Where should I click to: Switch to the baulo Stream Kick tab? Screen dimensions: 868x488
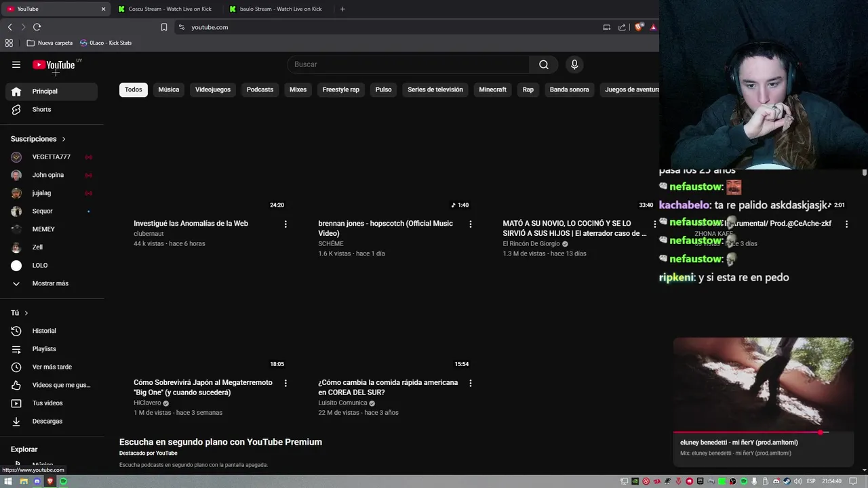click(x=277, y=9)
